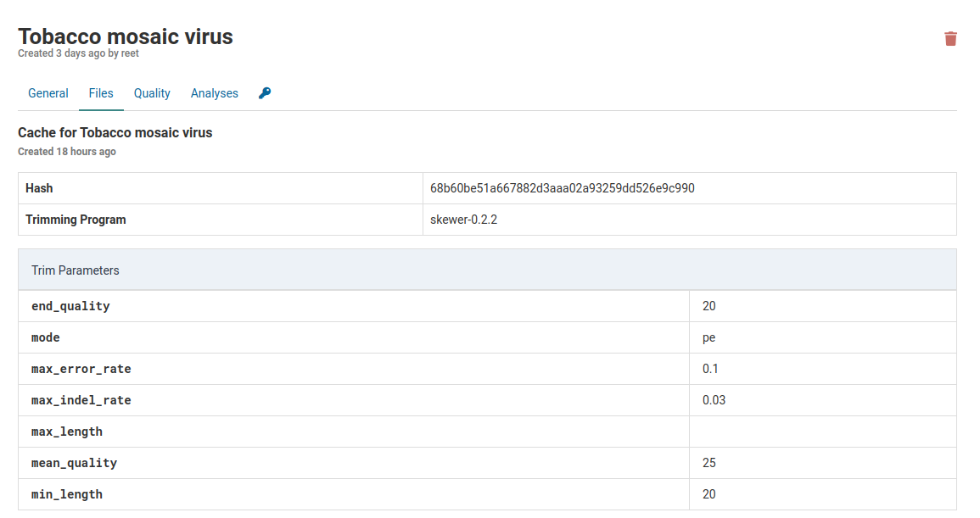
Task: Open the Quality tab
Action: [x=152, y=93]
